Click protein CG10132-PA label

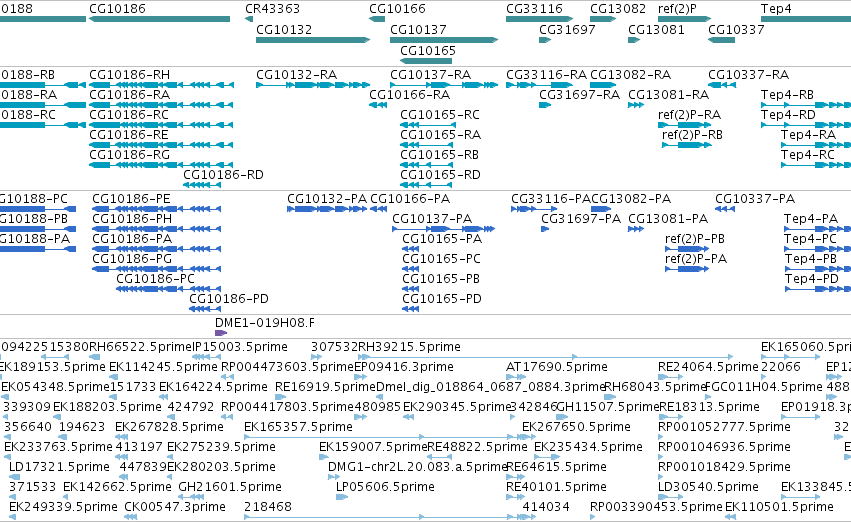point(327,199)
